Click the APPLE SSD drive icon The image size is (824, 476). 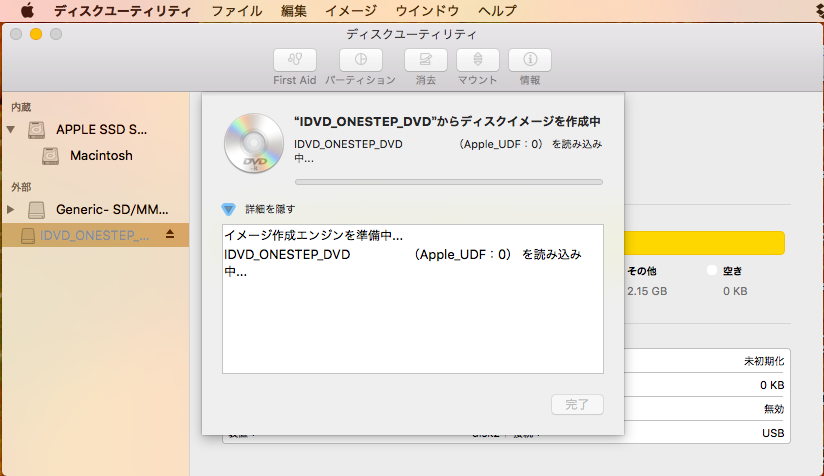pyautogui.click(x=36, y=130)
